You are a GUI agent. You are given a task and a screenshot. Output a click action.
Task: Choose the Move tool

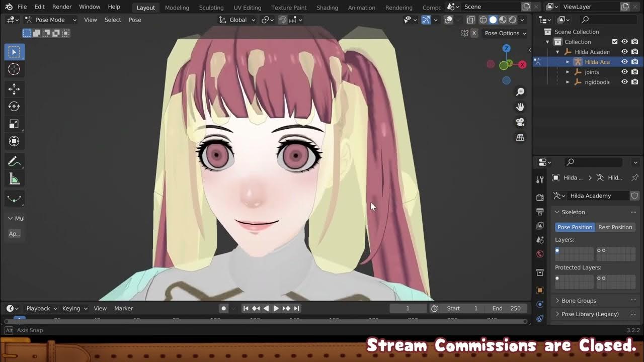[14, 89]
